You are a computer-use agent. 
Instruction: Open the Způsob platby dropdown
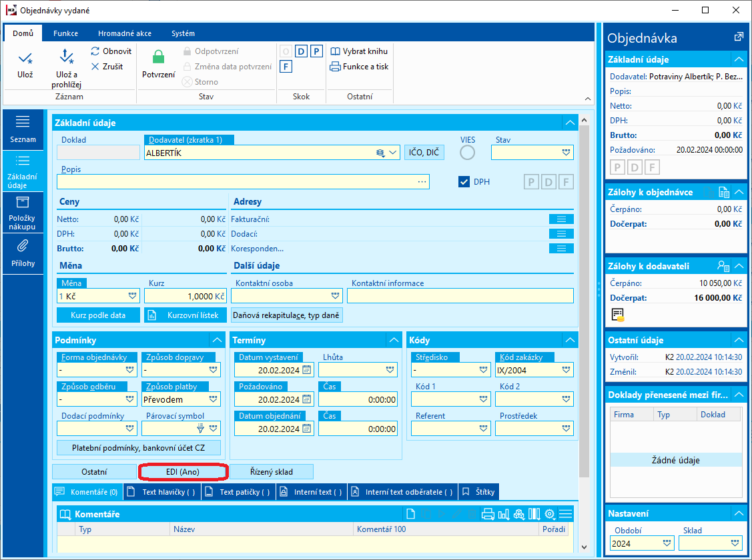point(214,399)
